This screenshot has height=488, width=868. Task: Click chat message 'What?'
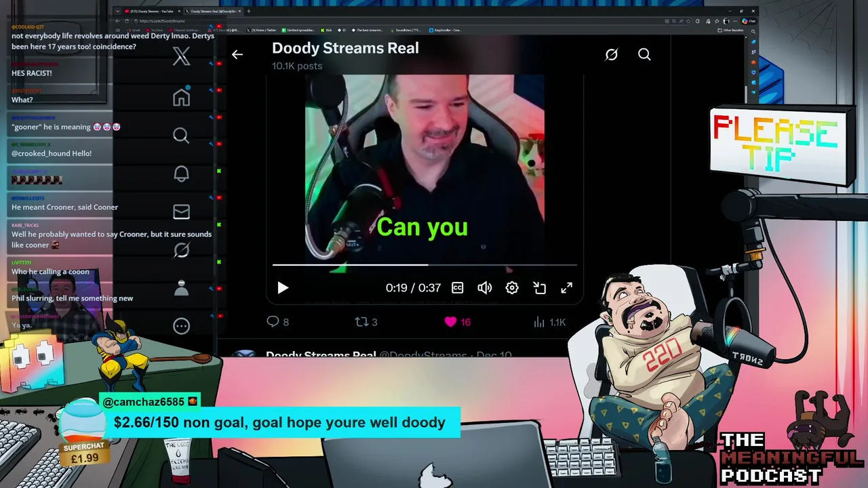point(22,100)
